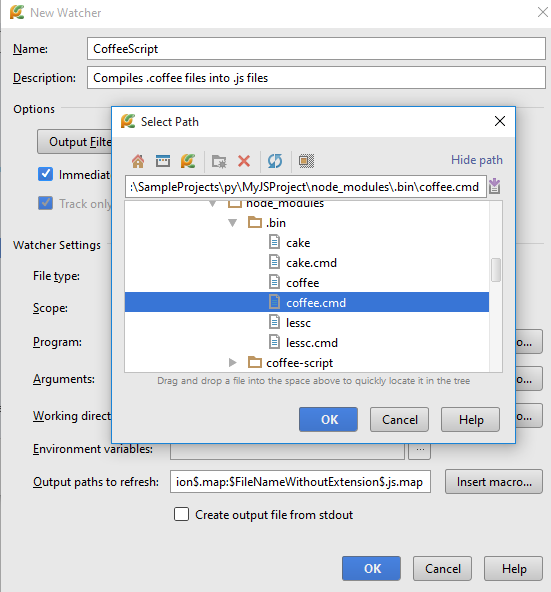Jump to Desktop directory icon
Screen dimensions: 551x592
coord(163,161)
